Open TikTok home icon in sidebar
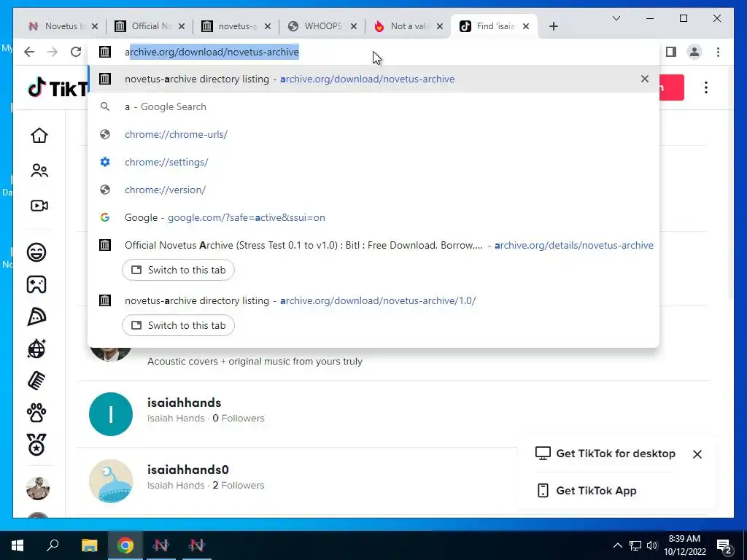 click(39, 136)
